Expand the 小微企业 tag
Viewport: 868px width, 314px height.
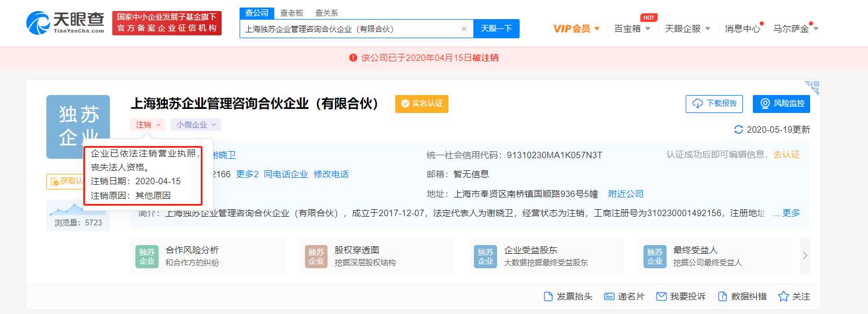pyautogui.click(x=196, y=125)
